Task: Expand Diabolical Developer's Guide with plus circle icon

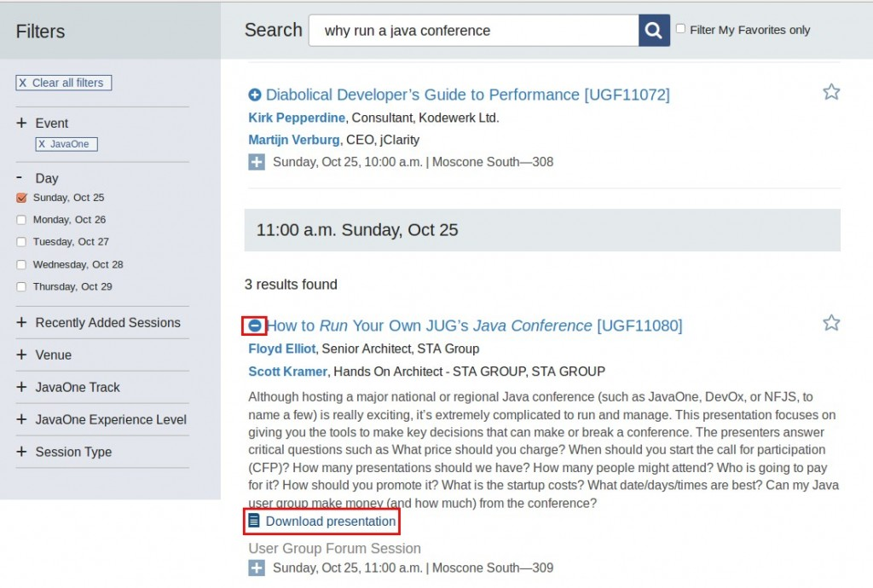Action: [x=254, y=95]
